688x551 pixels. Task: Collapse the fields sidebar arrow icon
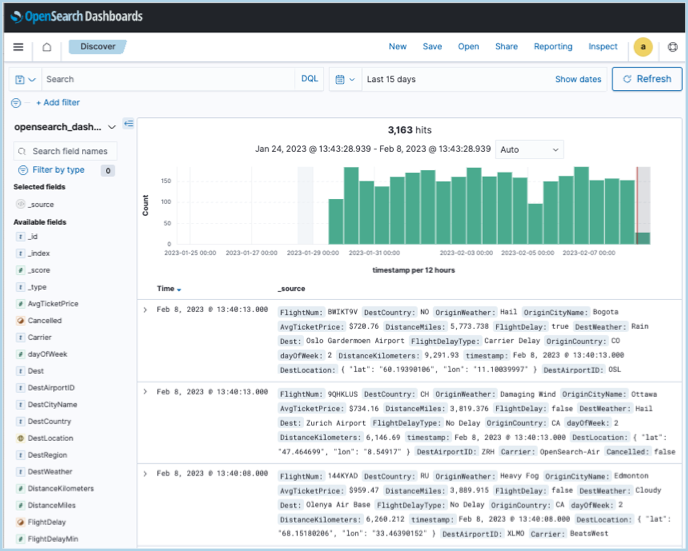tap(129, 123)
